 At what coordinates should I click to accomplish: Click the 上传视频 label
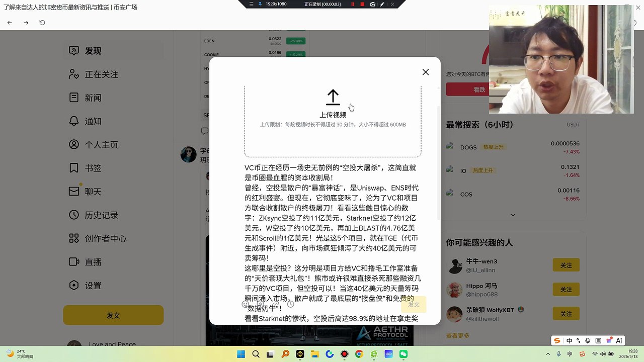pos(333,115)
